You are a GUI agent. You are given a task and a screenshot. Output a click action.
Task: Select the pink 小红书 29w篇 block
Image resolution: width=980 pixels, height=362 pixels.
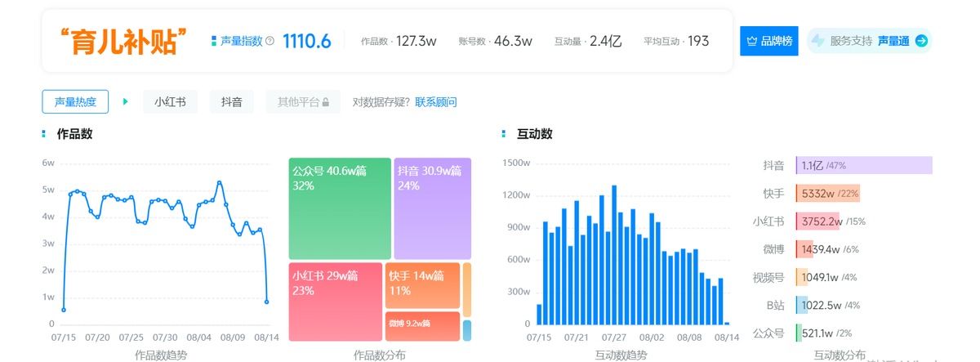coord(335,302)
